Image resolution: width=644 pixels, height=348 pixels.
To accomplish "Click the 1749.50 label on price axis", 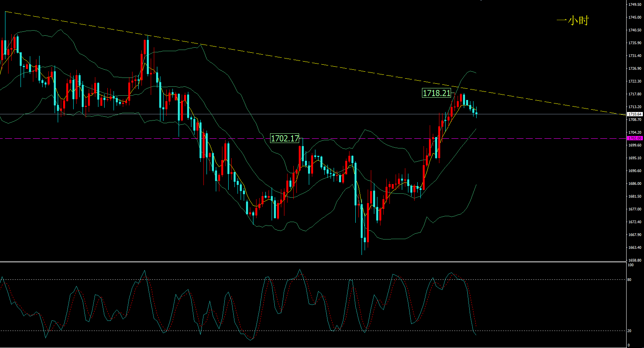I will (634, 5).
